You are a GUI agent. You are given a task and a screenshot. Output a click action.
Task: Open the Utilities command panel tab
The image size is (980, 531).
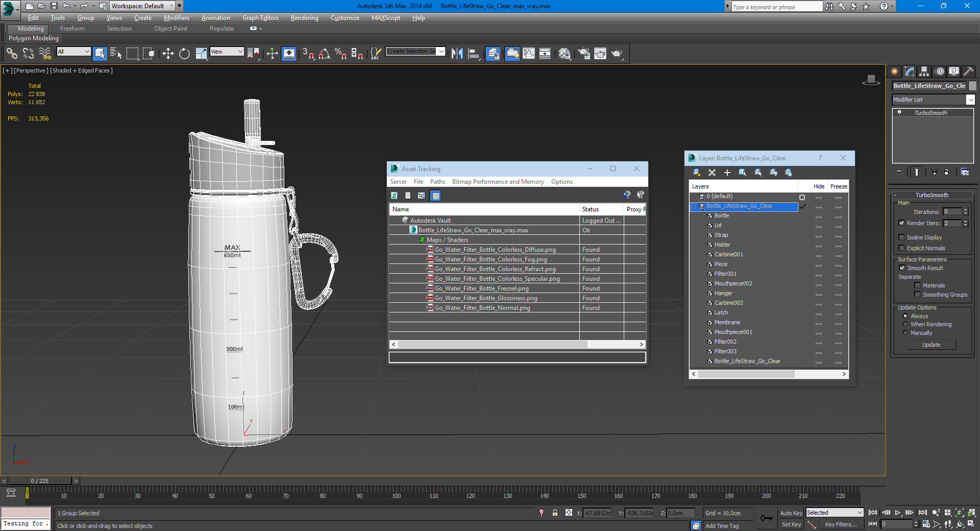968,71
